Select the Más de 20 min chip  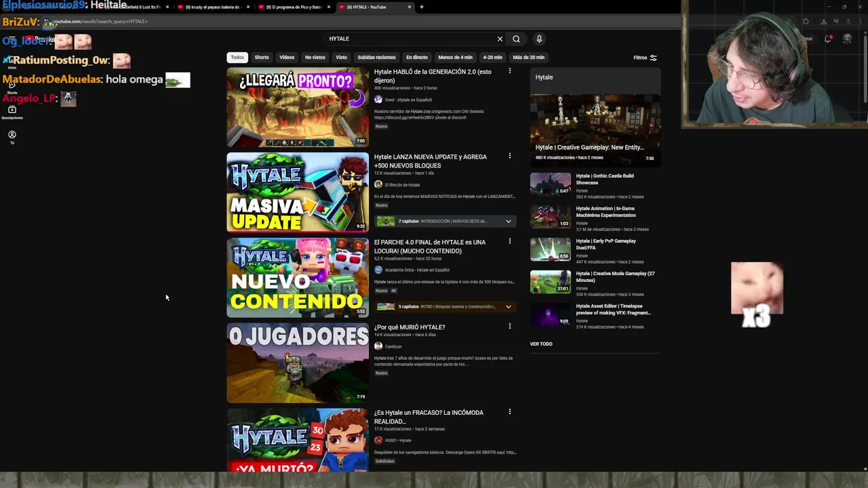pos(529,58)
